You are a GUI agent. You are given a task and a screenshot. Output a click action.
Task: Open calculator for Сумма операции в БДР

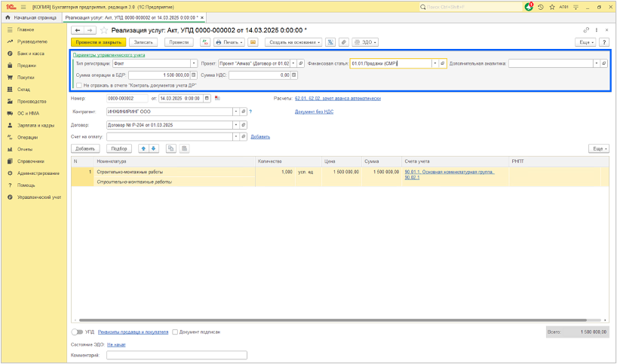(194, 75)
